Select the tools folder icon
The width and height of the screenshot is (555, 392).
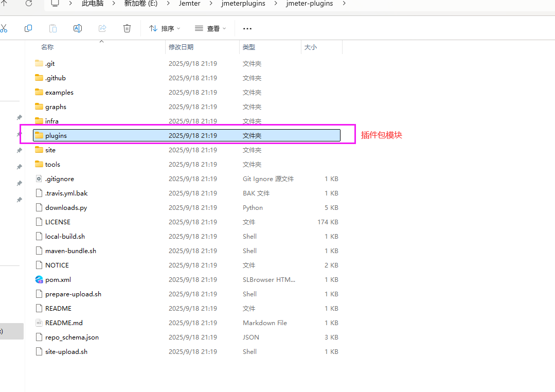[x=39, y=164]
